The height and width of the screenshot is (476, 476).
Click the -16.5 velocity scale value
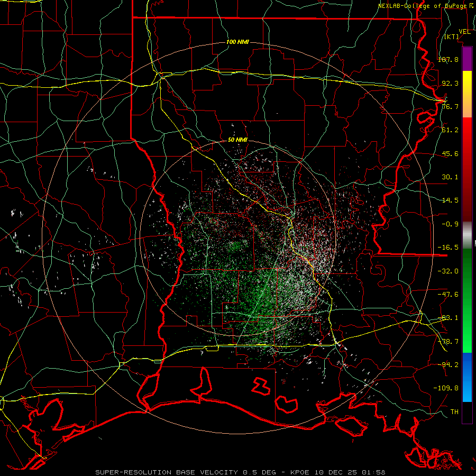[x=448, y=248]
